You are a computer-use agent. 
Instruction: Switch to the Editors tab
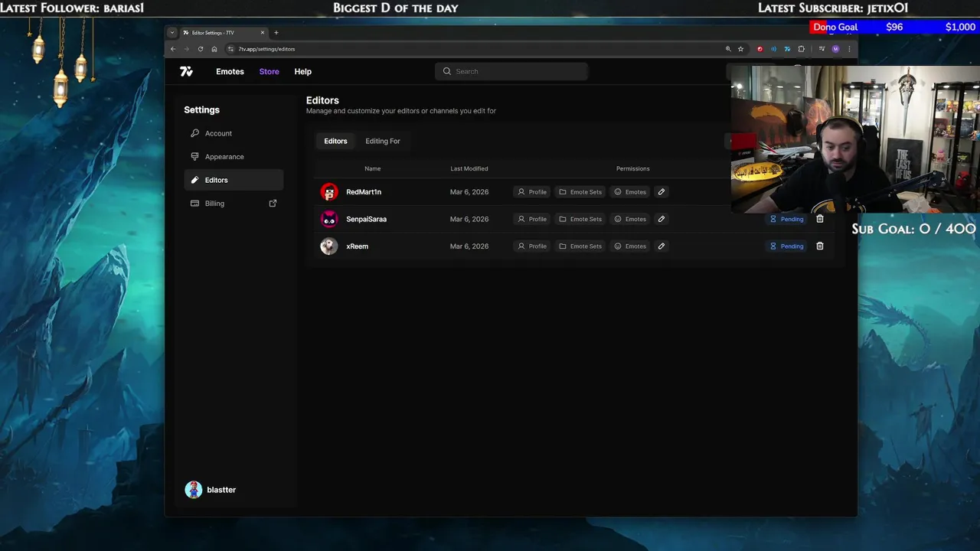coord(335,141)
